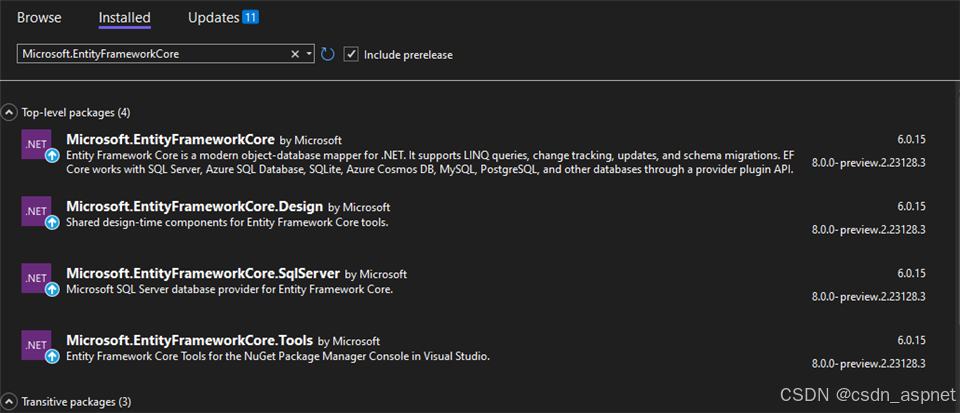Click the Entity Framework Core mapper description
960x413 pixels.
pos(430,162)
